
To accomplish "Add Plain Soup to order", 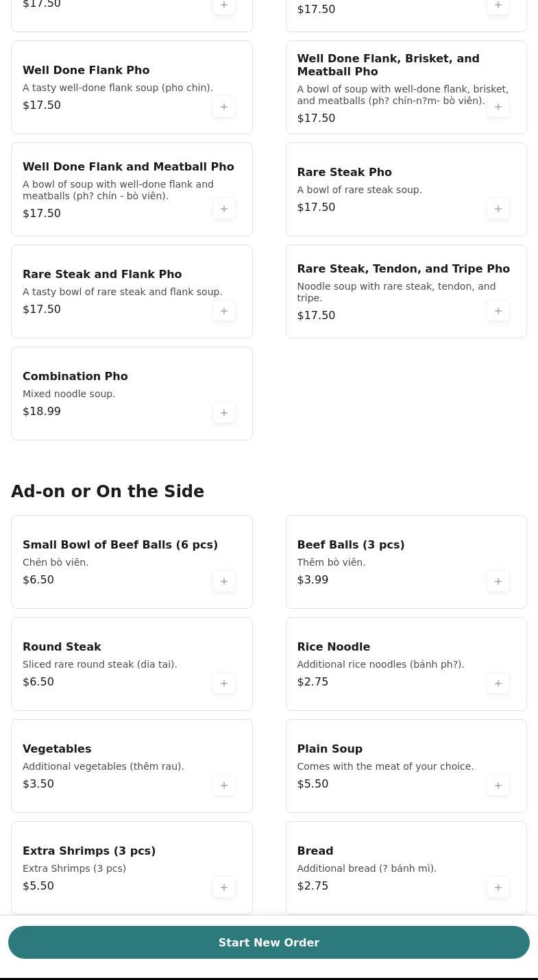I will [x=498, y=786].
